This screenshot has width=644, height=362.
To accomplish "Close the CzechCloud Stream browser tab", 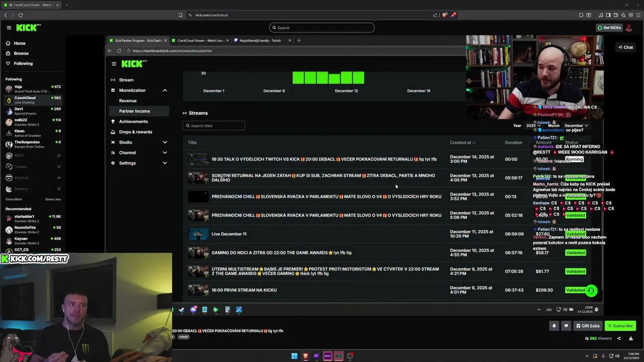I will (58, 5).
